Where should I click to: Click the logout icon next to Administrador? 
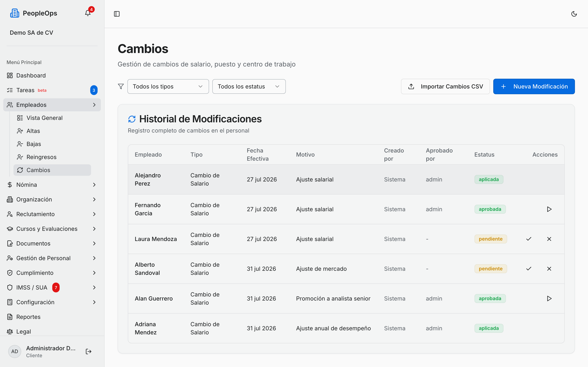click(88, 351)
